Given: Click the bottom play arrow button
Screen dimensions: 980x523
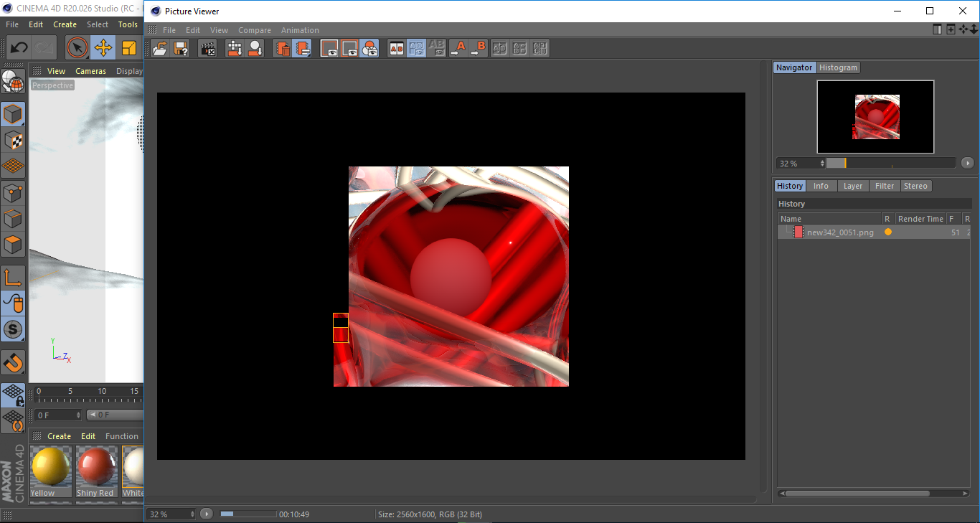Looking at the screenshot, I should [207, 514].
